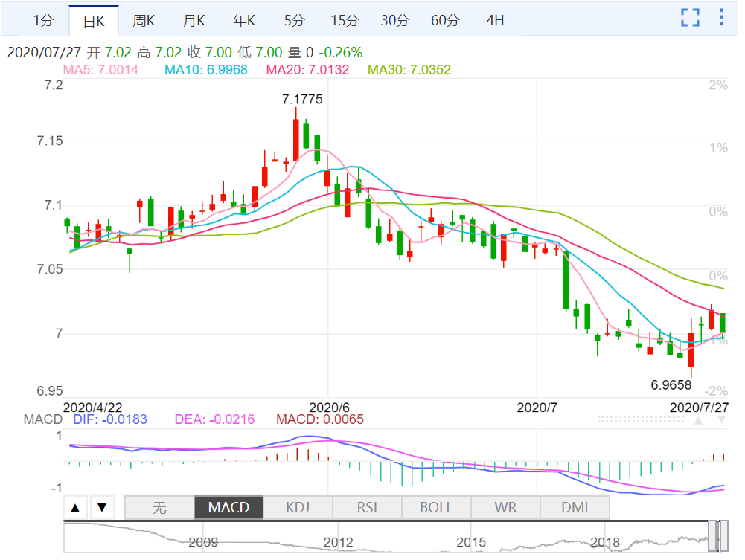This screenshot has height=560, width=745.
Task: Enter fullscreen mode with the expand icon
Action: click(690, 19)
